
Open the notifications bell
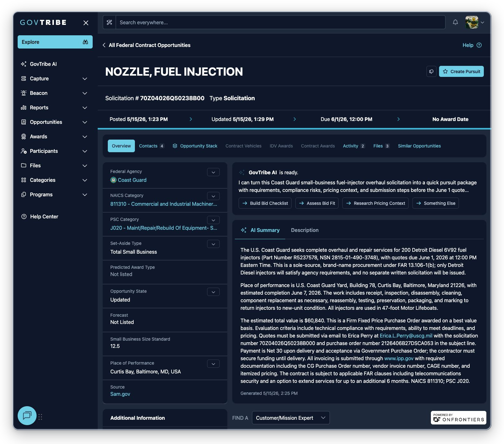[x=455, y=22]
